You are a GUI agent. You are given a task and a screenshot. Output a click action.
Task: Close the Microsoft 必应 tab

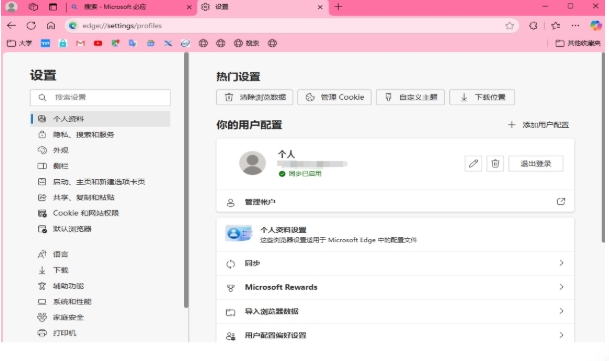189,7
